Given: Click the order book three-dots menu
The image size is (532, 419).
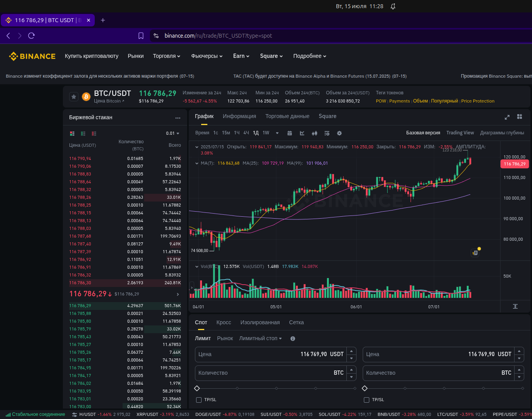Looking at the screenshot, I should point(178,118).
